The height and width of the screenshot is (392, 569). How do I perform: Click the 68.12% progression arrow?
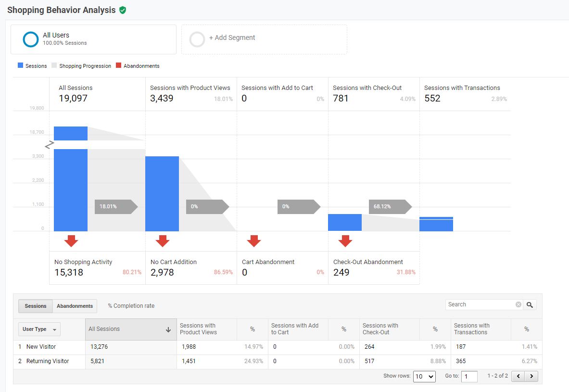click(391, 206)
